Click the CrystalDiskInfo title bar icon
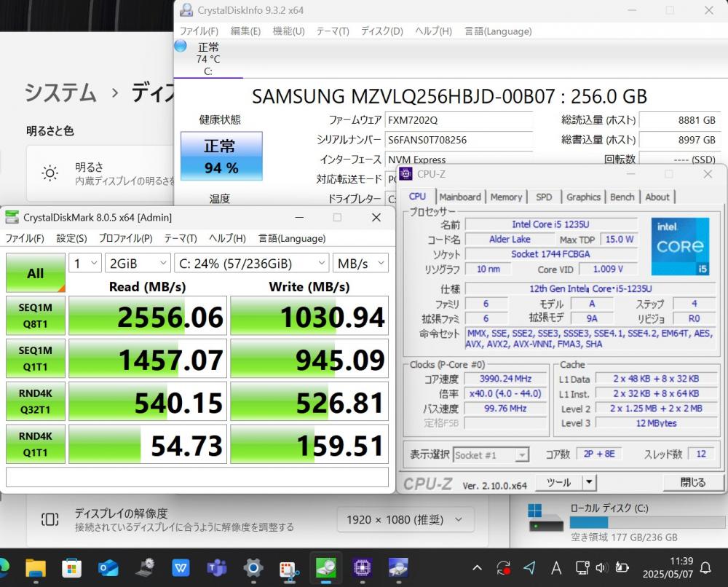Image resolution: width=728 pixels, height=587 pixels. click(x=186, y=9)
